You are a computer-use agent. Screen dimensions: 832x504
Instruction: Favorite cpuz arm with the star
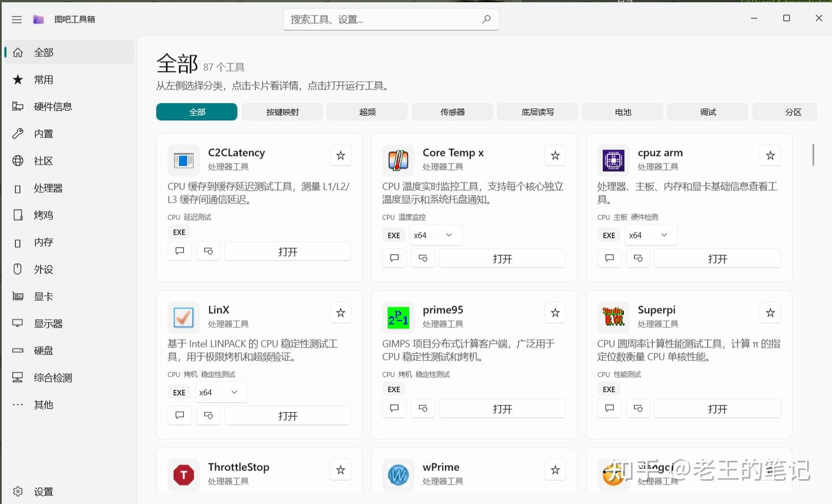770,155
